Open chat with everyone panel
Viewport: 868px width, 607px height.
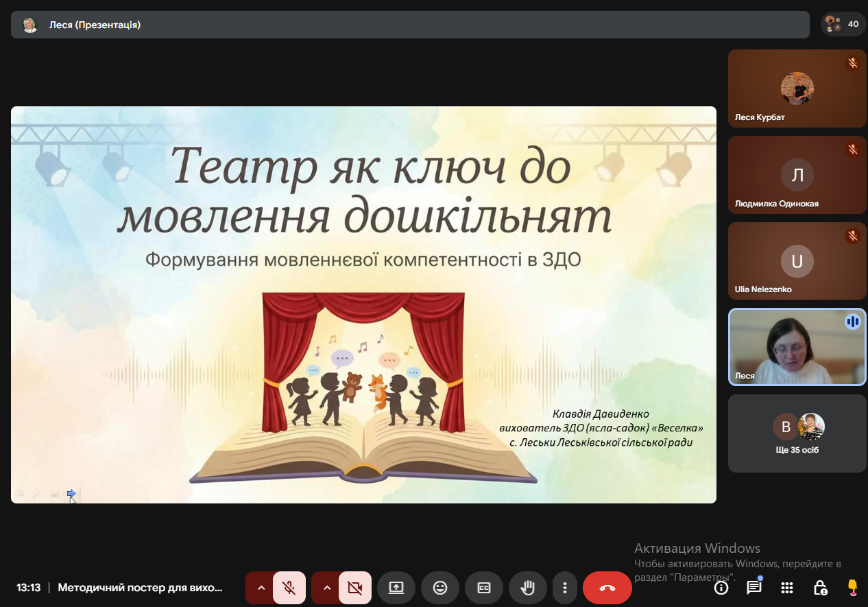(754, 588)
